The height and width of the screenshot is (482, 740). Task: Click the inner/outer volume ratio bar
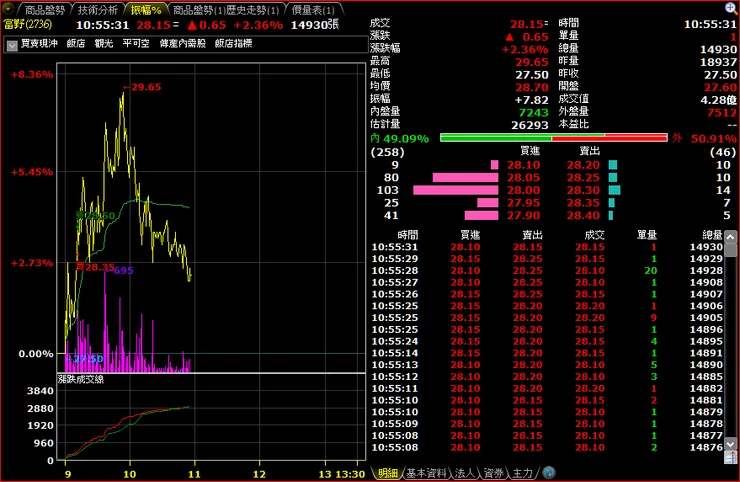pos(554,138)
